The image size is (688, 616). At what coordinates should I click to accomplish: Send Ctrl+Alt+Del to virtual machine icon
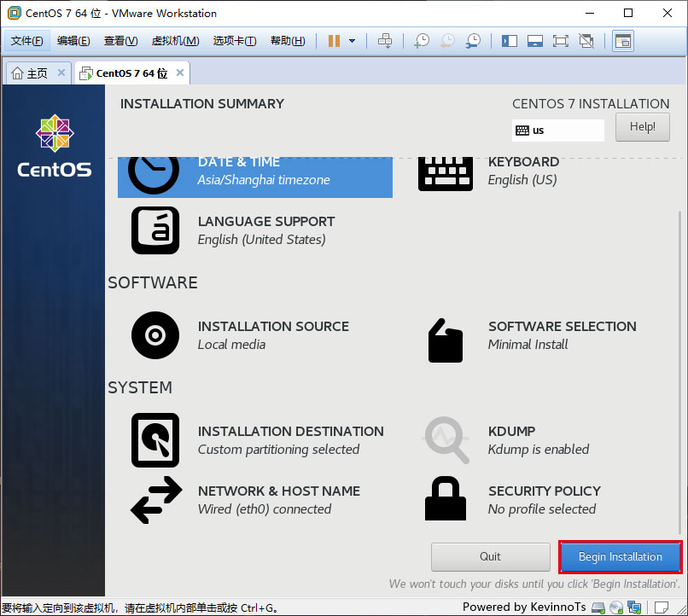(385, 41)
